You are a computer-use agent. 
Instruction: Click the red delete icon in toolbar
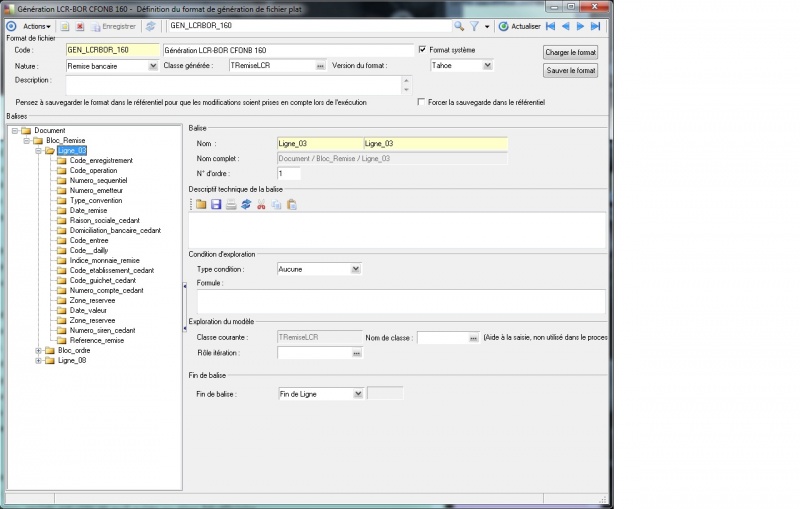pos(80,27)
